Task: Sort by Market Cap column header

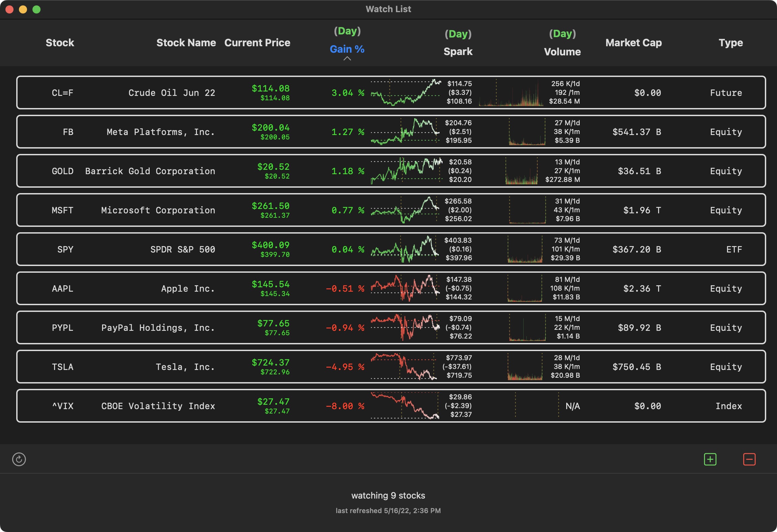Action: 633,43
